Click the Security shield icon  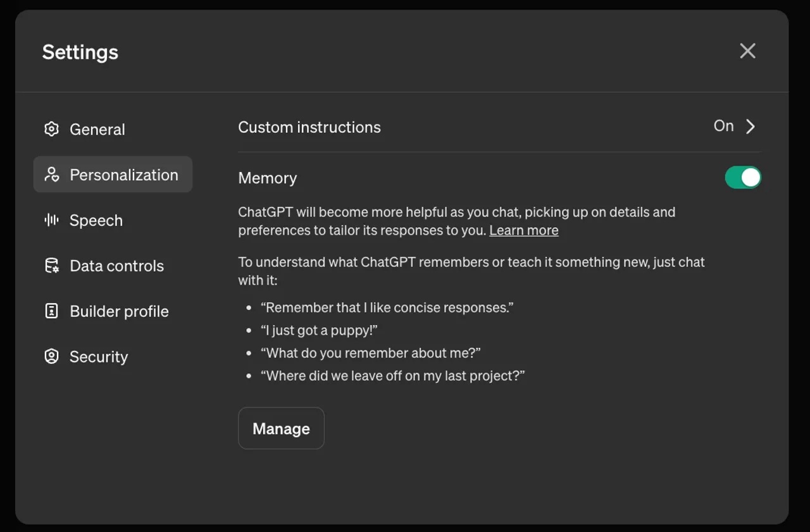click(51, 357)
